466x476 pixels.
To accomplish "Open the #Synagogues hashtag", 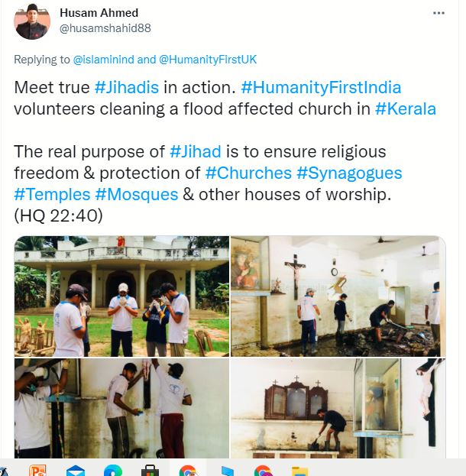I will (x=349, y=173).
